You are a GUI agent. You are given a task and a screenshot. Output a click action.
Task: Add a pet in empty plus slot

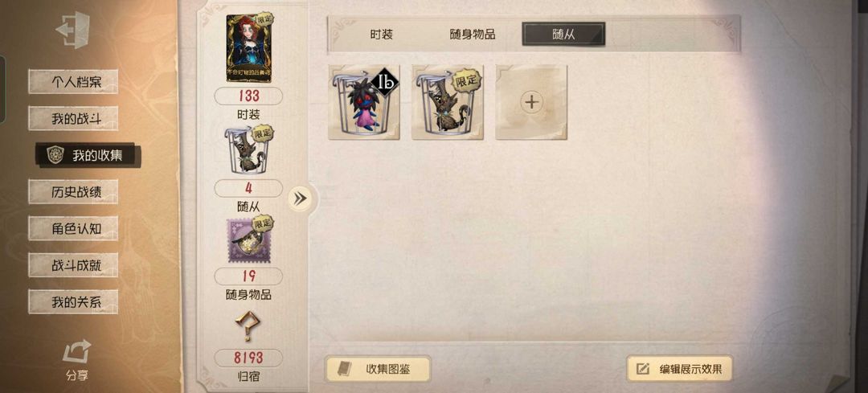pos(531,102)
